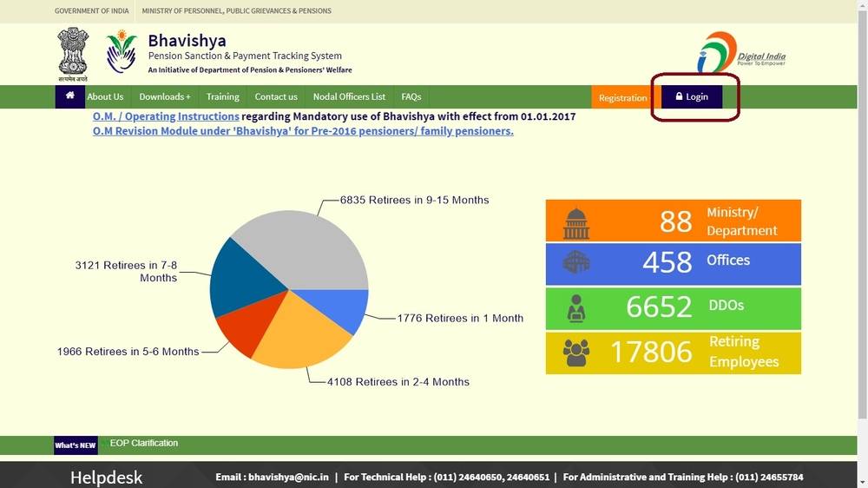This screenshot has width=868, height=488.
Task: Click the Home icon in navigation bar
Action: pyautogui.click(x=69, y=96)
